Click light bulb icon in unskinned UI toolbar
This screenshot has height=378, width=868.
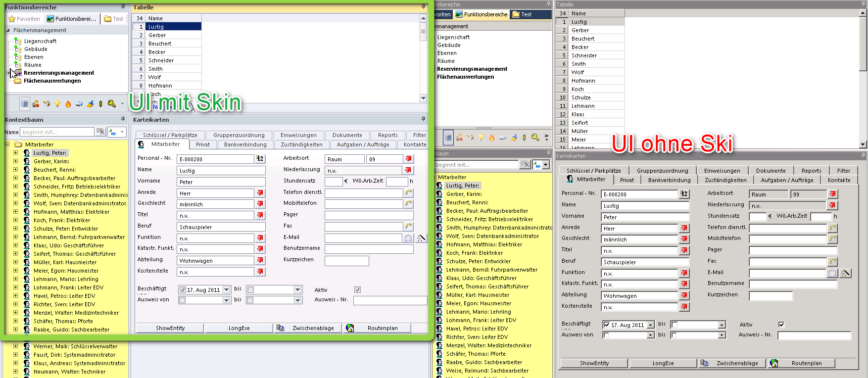pos(481,138)
